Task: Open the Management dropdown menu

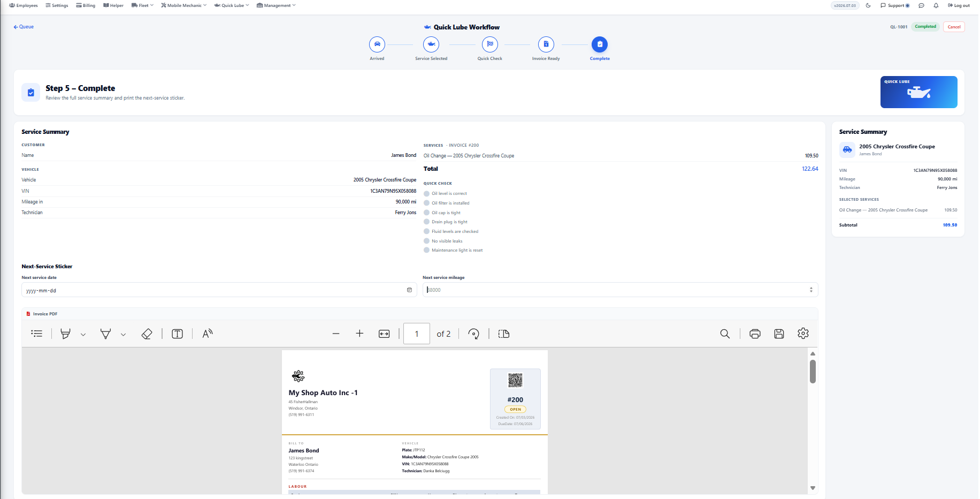Action: (x=276, y=5)
